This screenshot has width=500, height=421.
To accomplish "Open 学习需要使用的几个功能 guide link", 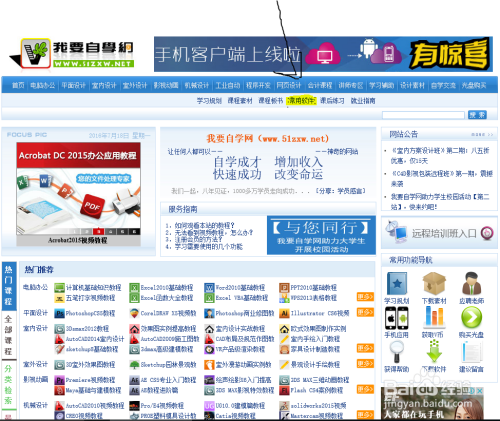I will pyautogui.click(x=208, y=247).
